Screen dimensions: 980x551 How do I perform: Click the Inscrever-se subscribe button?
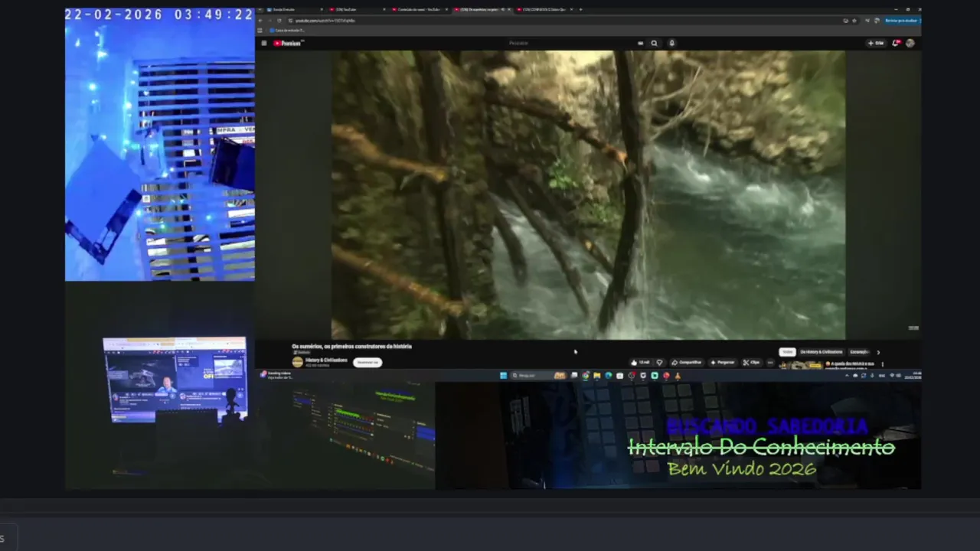(x=367, y=362)
